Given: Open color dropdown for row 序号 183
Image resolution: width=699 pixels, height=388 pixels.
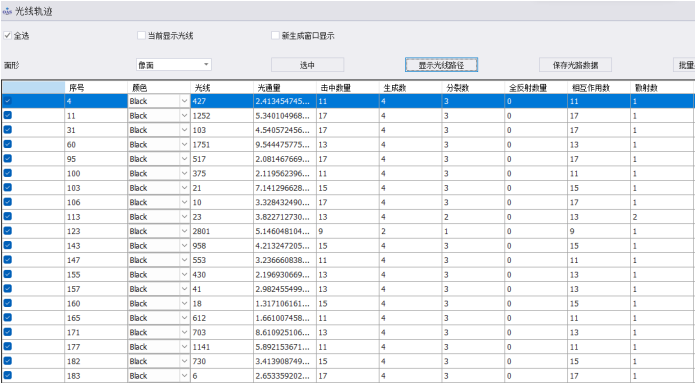Looking at the screenshot, I should click(184, 376).
